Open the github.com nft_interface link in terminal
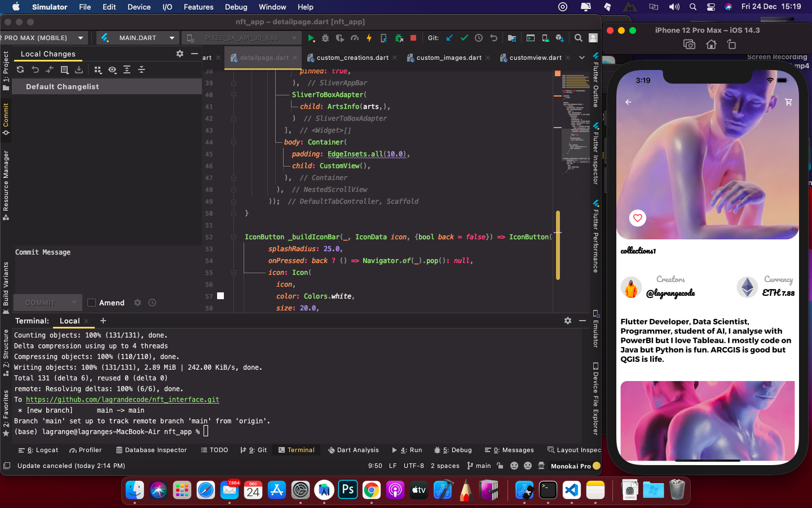812x508 pixels. (122, 399)
